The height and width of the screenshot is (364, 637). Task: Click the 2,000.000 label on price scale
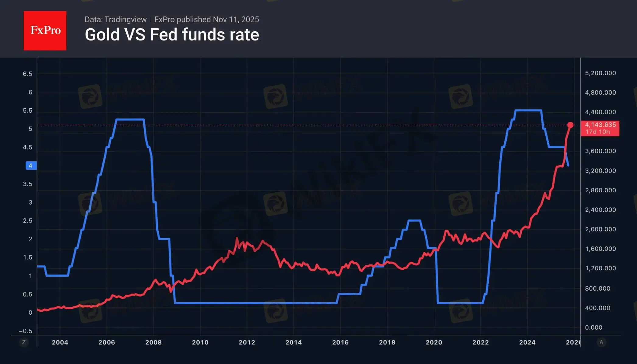click(600, 229)
